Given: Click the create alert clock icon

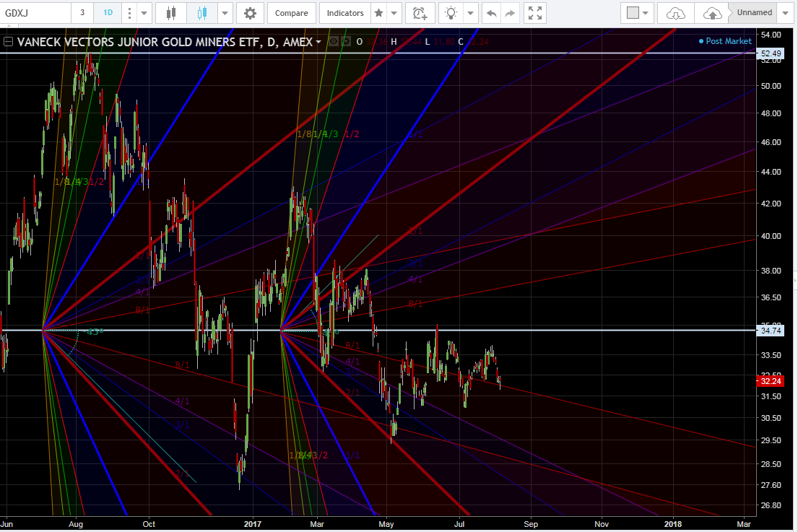Looking at the screenshot, I should click(x=419, y=13).
